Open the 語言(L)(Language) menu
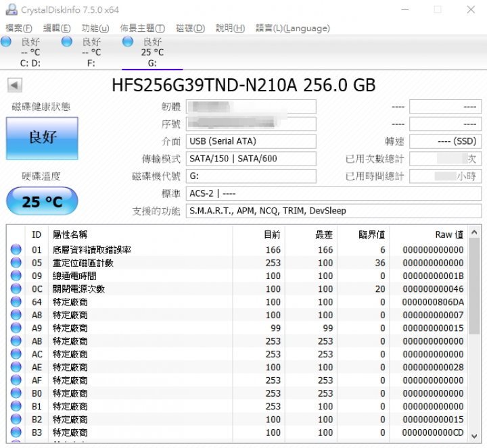 pyautogui.click(x=293, y=28)
